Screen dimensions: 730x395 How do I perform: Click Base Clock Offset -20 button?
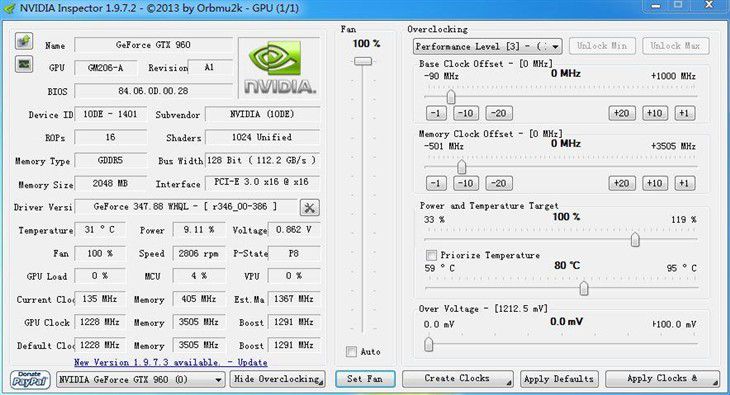(499, 113)
